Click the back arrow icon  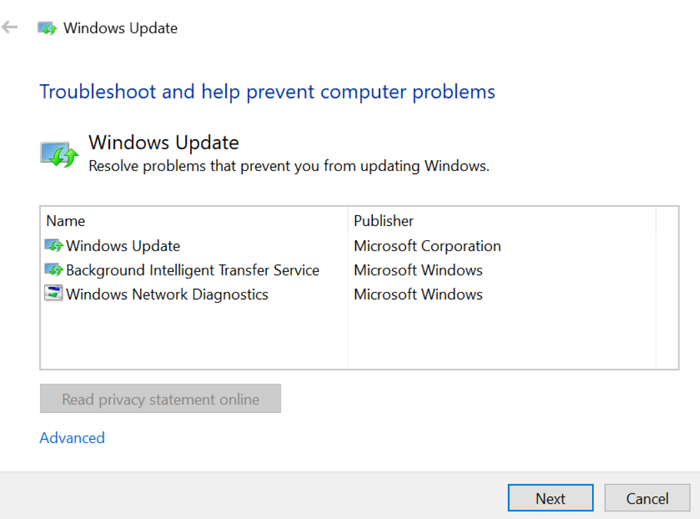click(x=11, y=28)
